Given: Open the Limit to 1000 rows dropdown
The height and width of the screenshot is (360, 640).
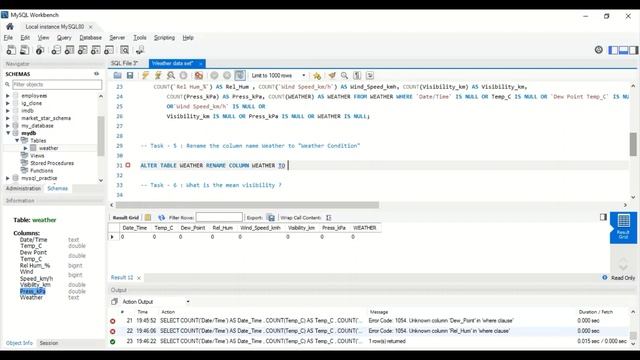Looking at the screenshot, I should 278,76.
